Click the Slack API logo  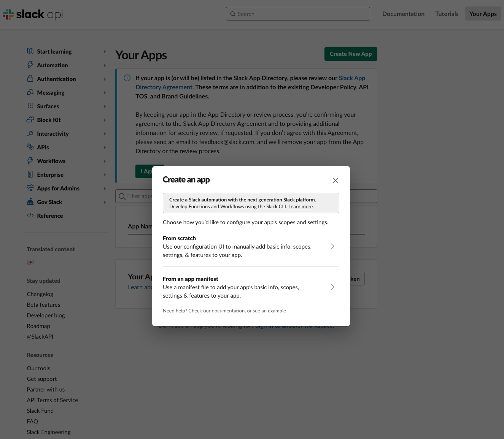[x=33, y=14]
